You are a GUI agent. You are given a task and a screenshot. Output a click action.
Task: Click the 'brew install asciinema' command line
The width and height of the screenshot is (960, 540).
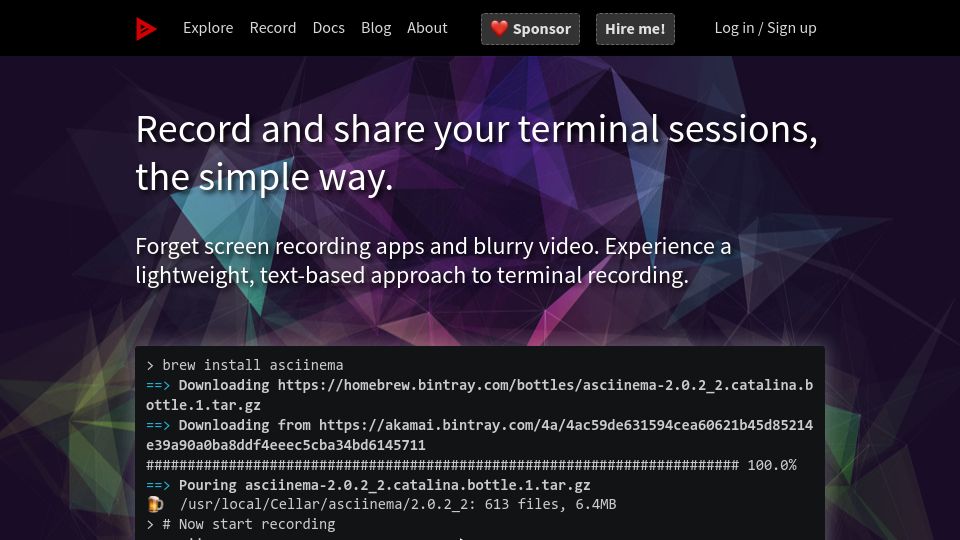245,366
